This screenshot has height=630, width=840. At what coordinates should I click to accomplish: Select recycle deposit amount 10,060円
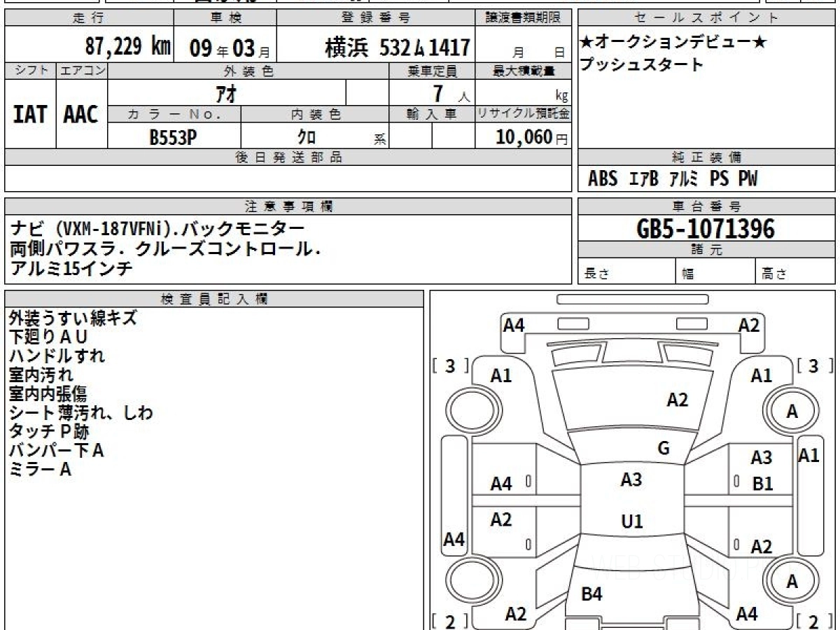(x=531, y=137)
